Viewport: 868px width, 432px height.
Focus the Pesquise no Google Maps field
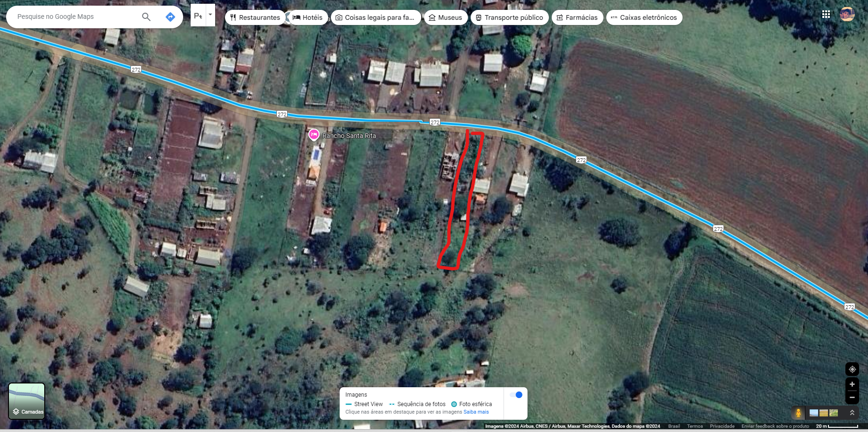click(75, 17)
